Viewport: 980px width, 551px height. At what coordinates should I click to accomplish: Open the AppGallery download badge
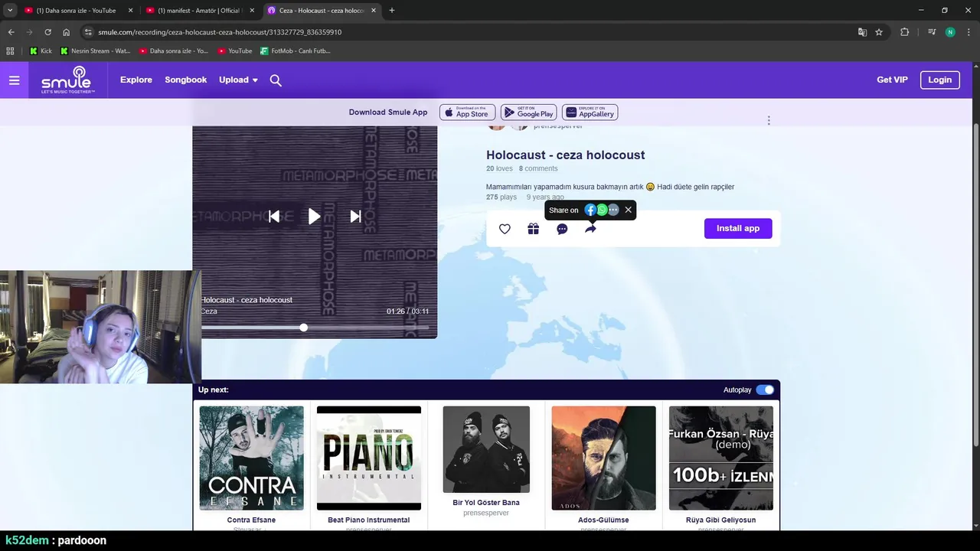pos(590,112)
